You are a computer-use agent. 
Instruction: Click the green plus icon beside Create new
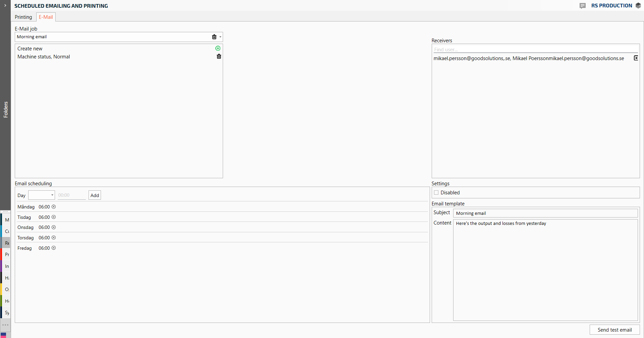click(218, 48)
